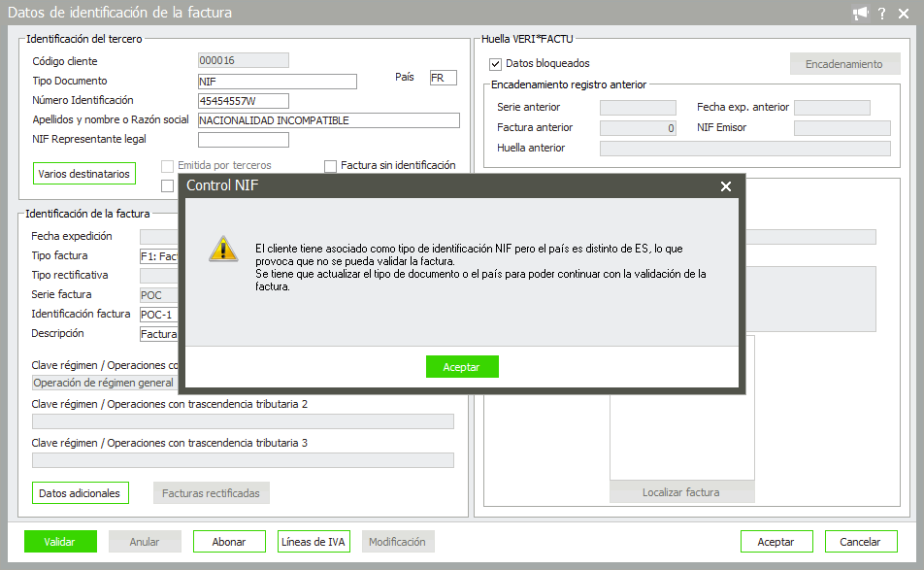Open help with the question mark icon

tap(882, 14)
